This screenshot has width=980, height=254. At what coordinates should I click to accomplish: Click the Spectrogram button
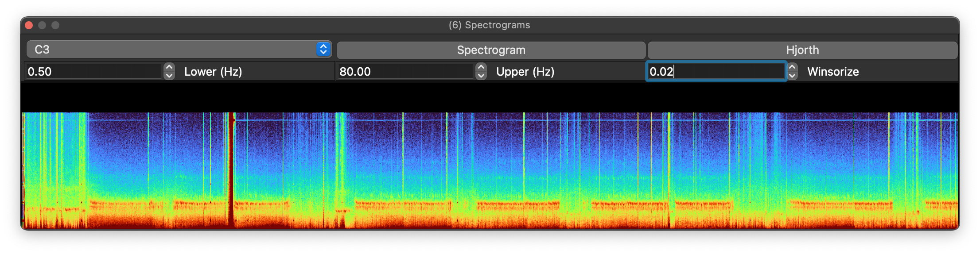point(491,50)
